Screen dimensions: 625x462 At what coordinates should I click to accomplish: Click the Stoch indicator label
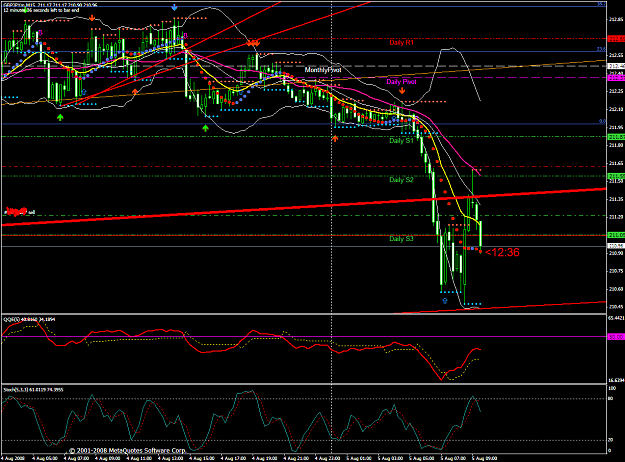(x=33, y=389)
